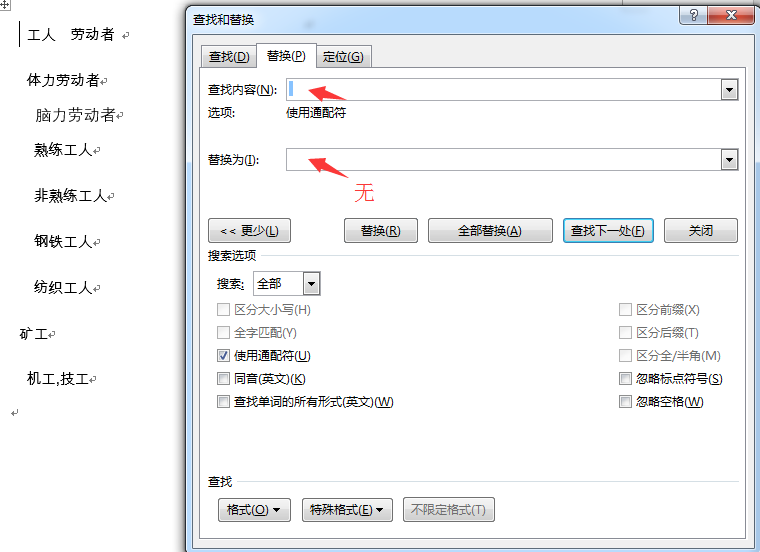Click the 查找和替换 dialog title bar
760x552 pixels.
(431, 19)
